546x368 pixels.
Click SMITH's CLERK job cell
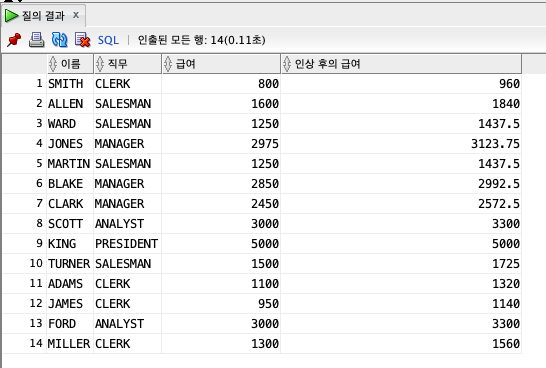click(x=128, y=84)
